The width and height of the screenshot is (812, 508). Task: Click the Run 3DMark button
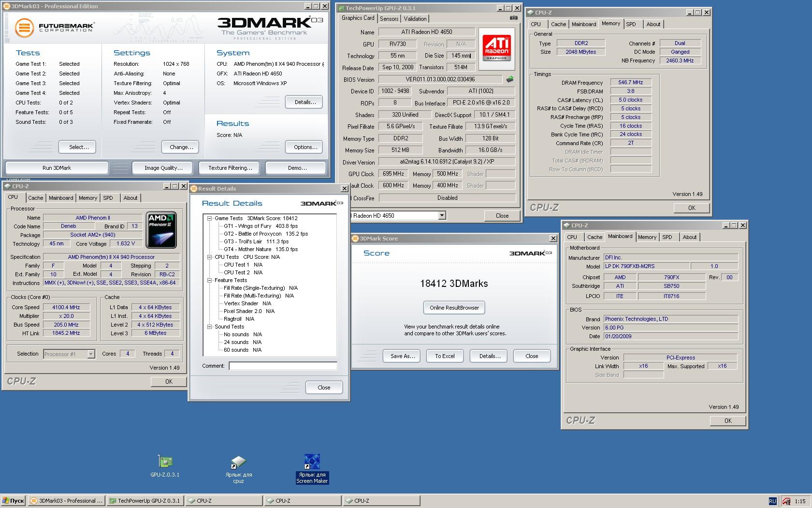[x=57, y=168]
